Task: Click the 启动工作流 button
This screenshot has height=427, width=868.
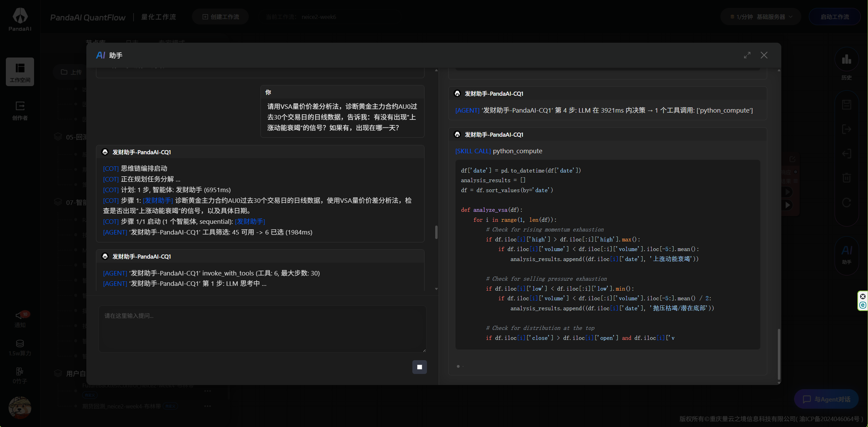Action: pyautogui.click(x=835, y=17)
